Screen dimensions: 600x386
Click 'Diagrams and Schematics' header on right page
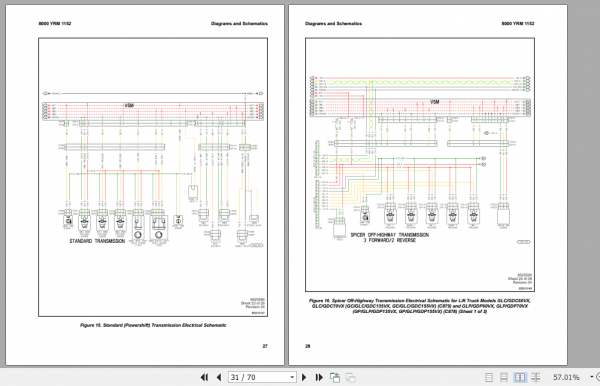(x=333, y=24)
